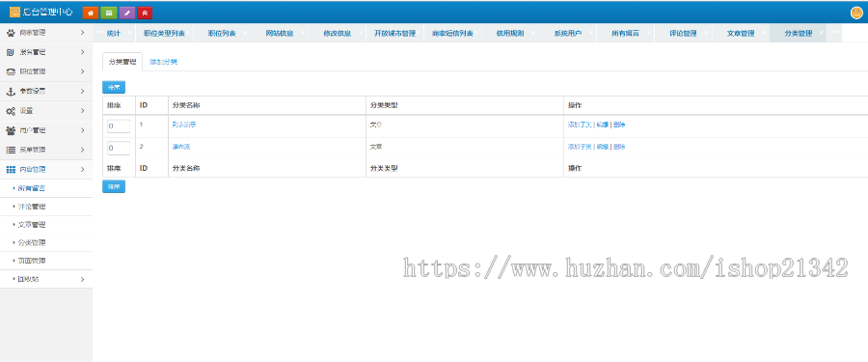Expand the second sidebar menu chevron
The width and height of the screenshot is (868, 362).
click(82, 52)
